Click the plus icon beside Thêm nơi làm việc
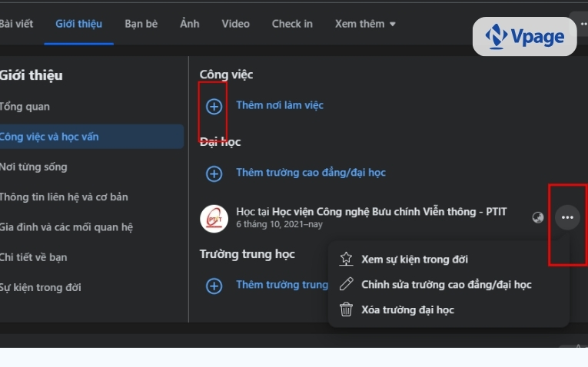Viewport: 588px width, 367px height. 214,107
